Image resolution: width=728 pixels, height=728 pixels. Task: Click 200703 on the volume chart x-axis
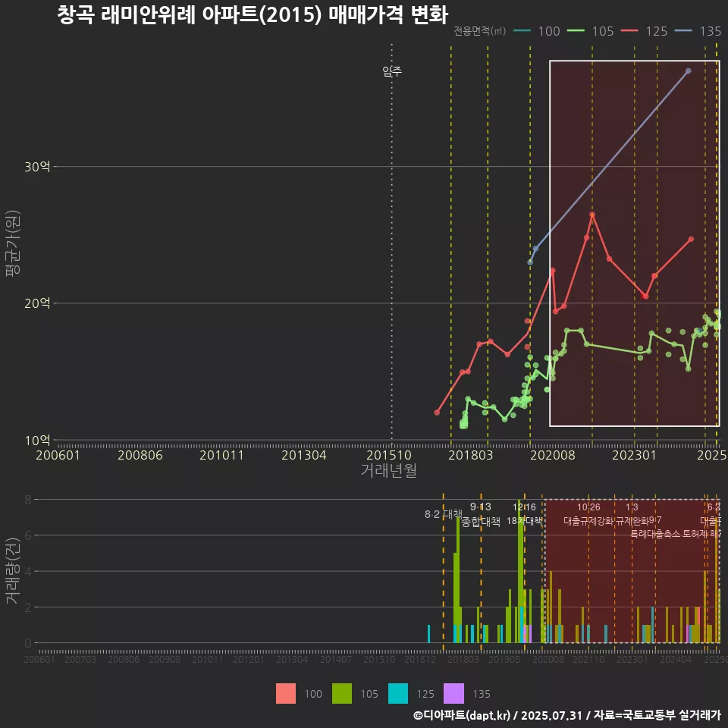coord(80,659)
